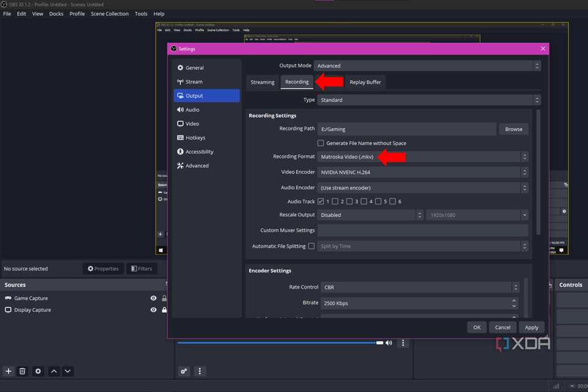This screenshot has height=392, width=588.
Task: Open the File menu
Action: pyautogui.click(x=7, y=14)
